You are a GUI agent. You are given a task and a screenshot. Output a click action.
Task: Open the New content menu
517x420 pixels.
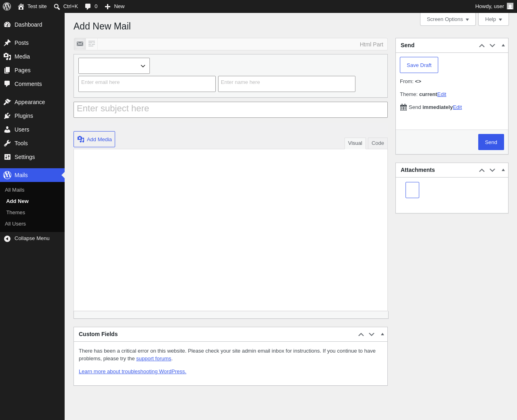[115, 6]
